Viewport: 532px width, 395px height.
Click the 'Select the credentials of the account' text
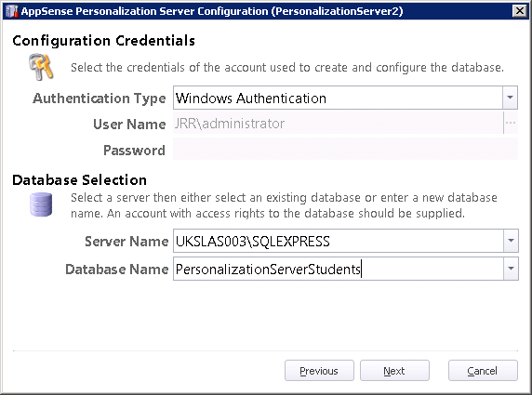coord(287,68)
